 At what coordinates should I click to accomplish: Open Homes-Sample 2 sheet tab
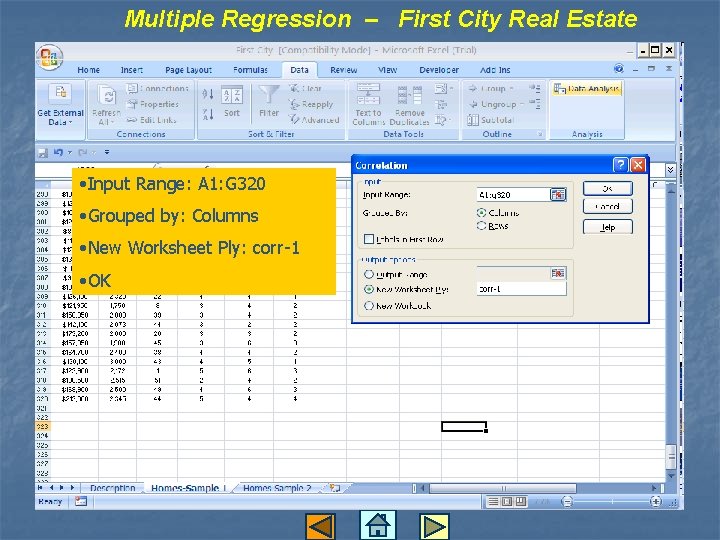[277, 488]
